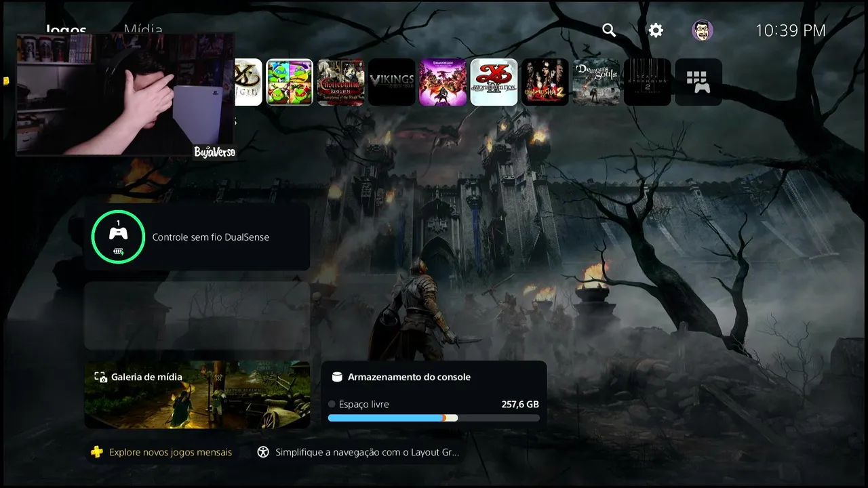Switch to the Jogos tab

tap(66, 30)
